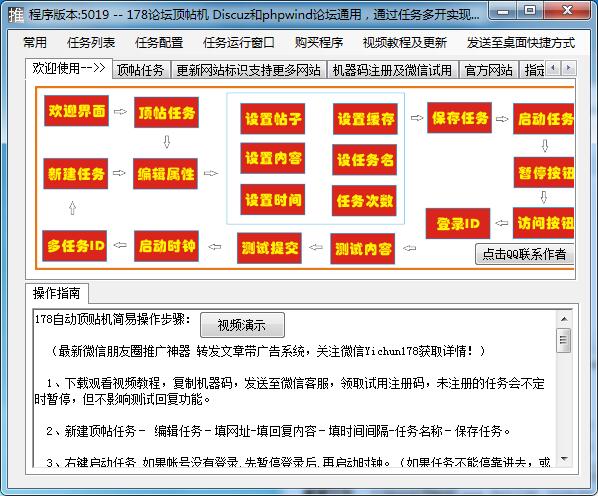Switch to the 机器码注册及微信试用 tab
Screen dimensions: 598x496
click(392, 70)
